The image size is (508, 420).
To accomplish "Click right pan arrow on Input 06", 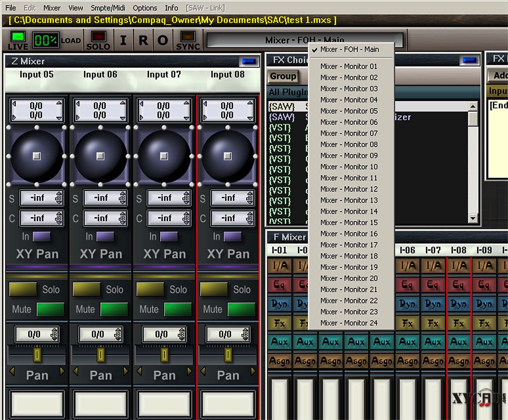I will click(126, 371).
